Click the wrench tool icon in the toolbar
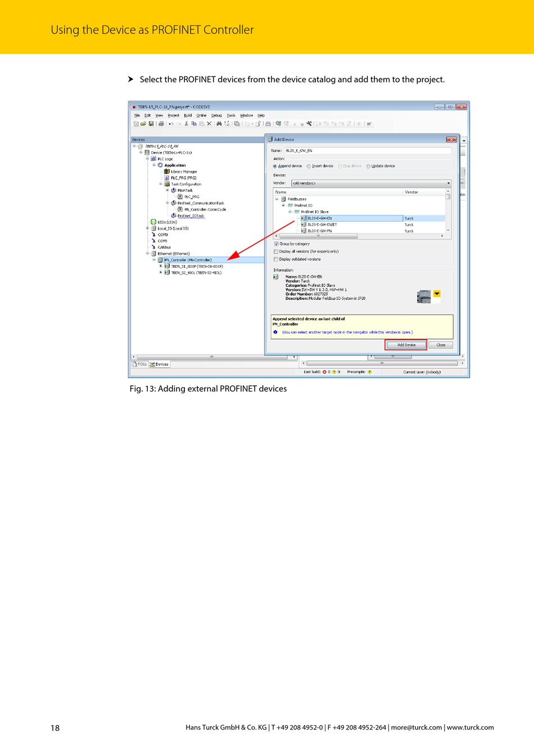Screen dimensions: 534x756 coord(309,124)
